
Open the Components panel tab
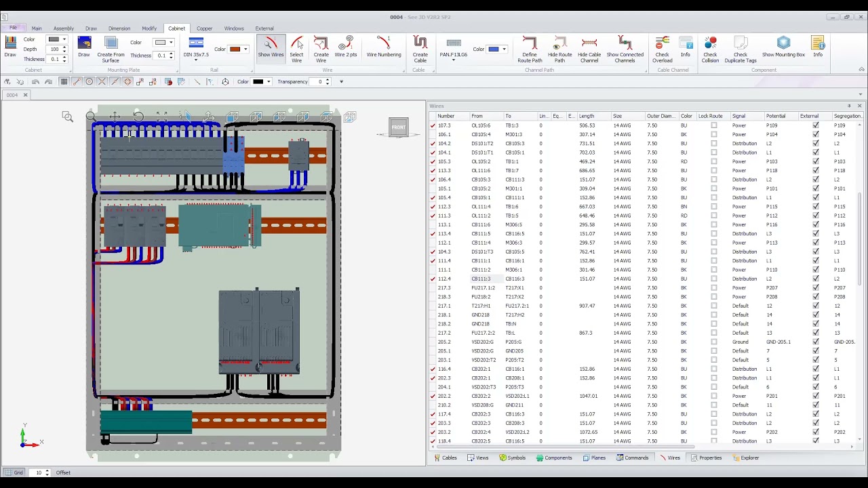pyautogui.click(x=554, y=457)
